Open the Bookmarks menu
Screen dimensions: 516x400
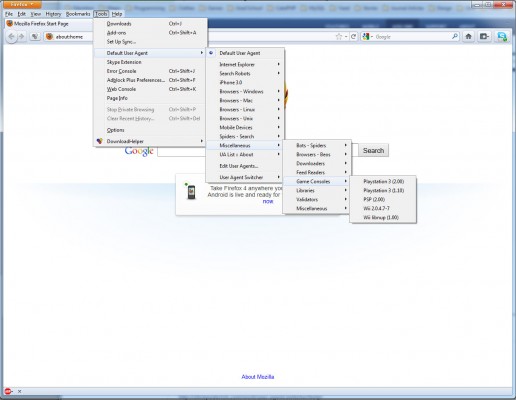[x=78, y=14]
